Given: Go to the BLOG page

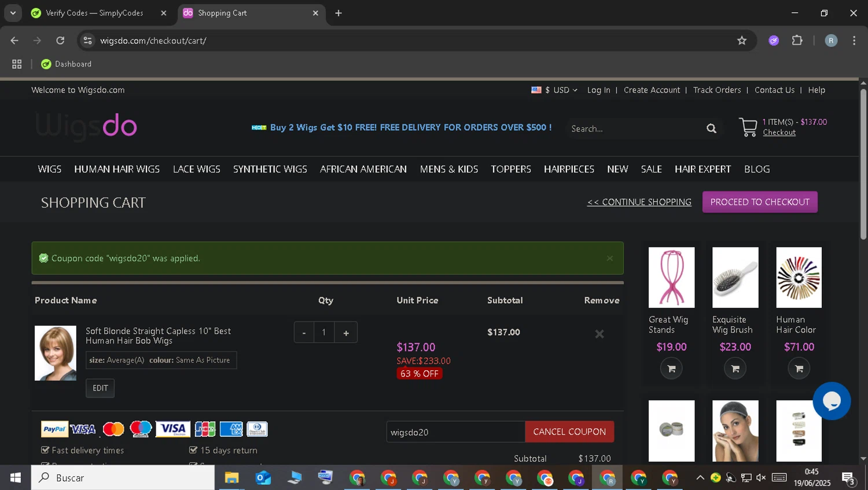Looking at the screenshot, I should pos(757,169).
